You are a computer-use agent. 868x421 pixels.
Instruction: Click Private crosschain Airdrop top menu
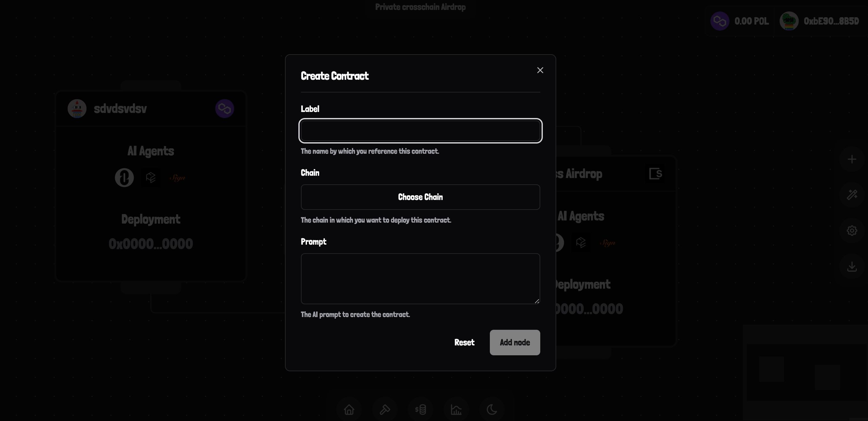coord(420,7)
